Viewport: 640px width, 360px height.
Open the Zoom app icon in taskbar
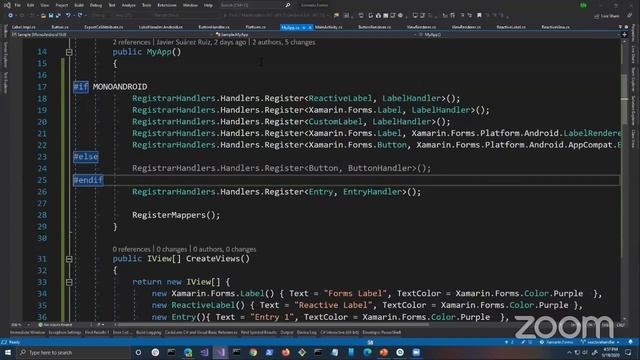pos(416,352)
